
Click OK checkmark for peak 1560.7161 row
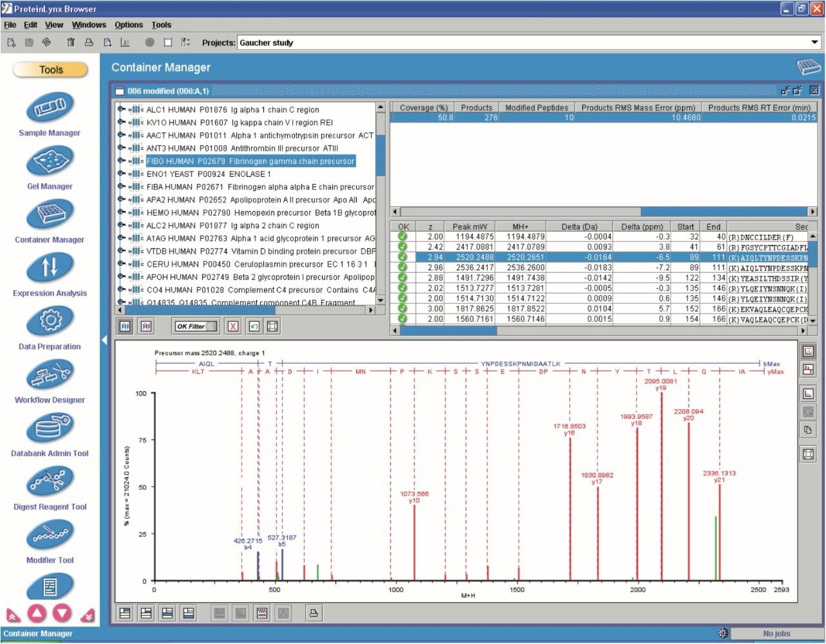point(403,319)
